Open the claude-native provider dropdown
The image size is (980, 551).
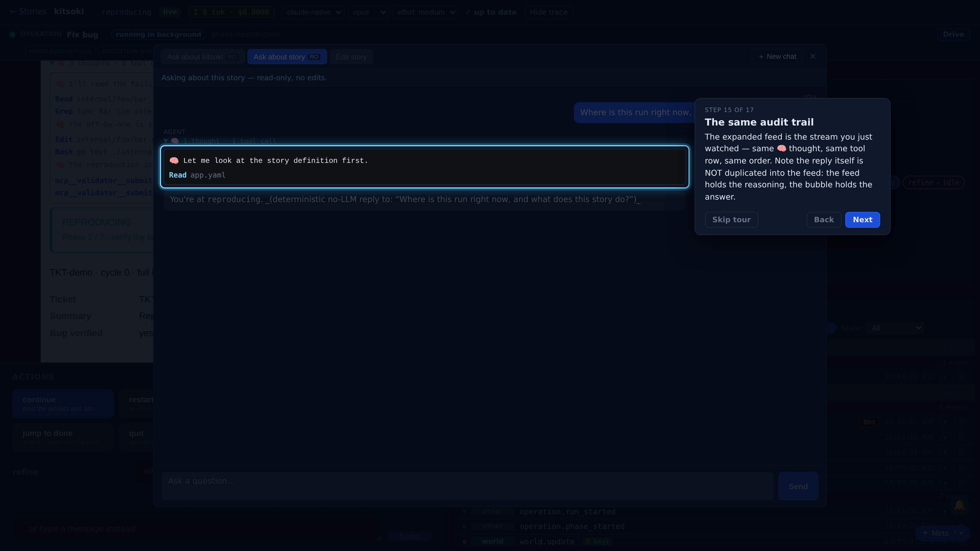[313, 12]
